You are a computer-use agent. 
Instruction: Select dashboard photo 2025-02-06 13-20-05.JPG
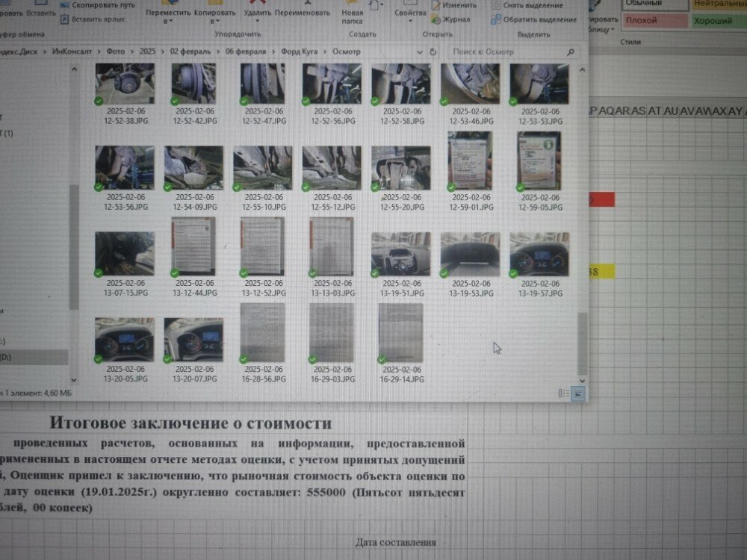[125, 340]
